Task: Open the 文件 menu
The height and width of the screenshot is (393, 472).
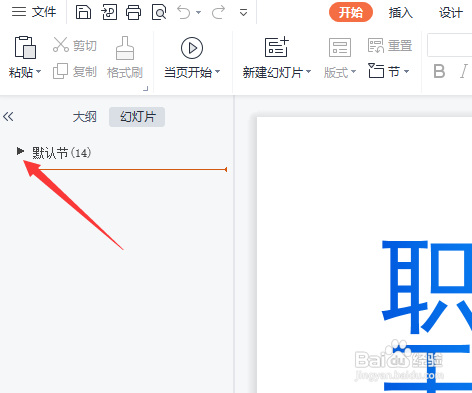Action: tap(34, 12)
